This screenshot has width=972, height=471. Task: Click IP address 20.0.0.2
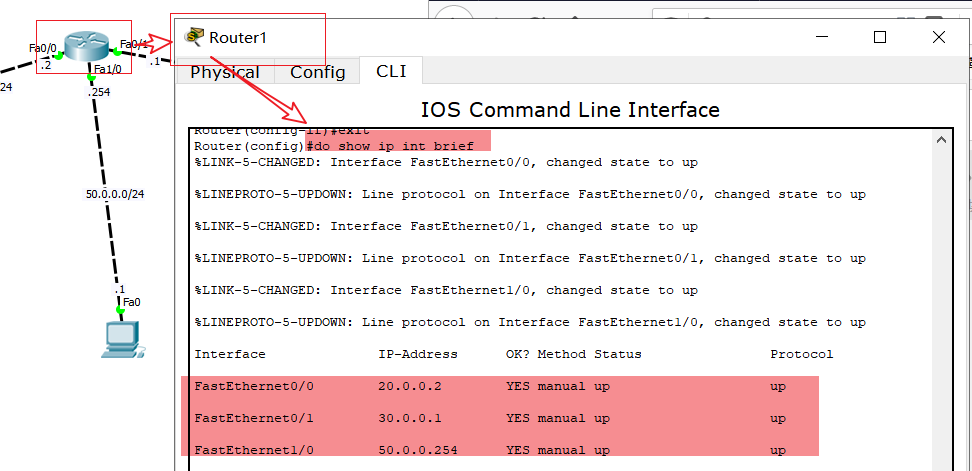click(x=410, y=387)
